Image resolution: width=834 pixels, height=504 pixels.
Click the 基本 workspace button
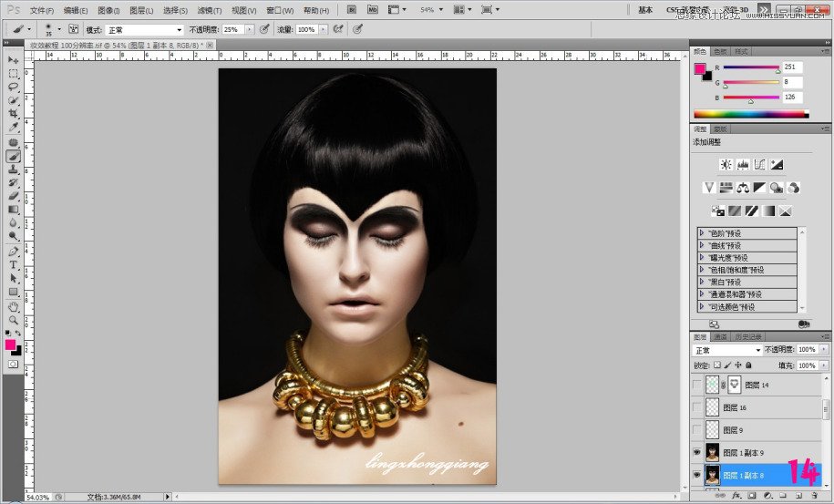[645, 10]
